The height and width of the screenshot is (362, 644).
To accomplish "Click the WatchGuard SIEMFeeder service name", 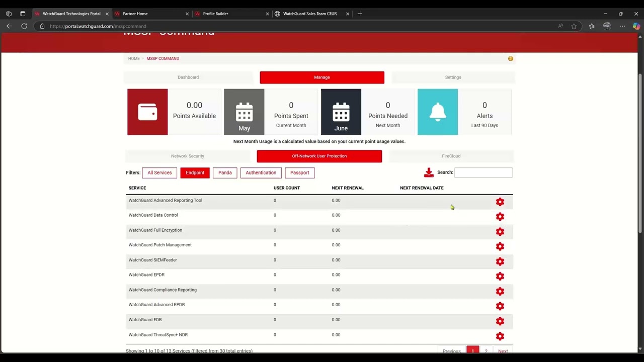I will coord(152,260).
